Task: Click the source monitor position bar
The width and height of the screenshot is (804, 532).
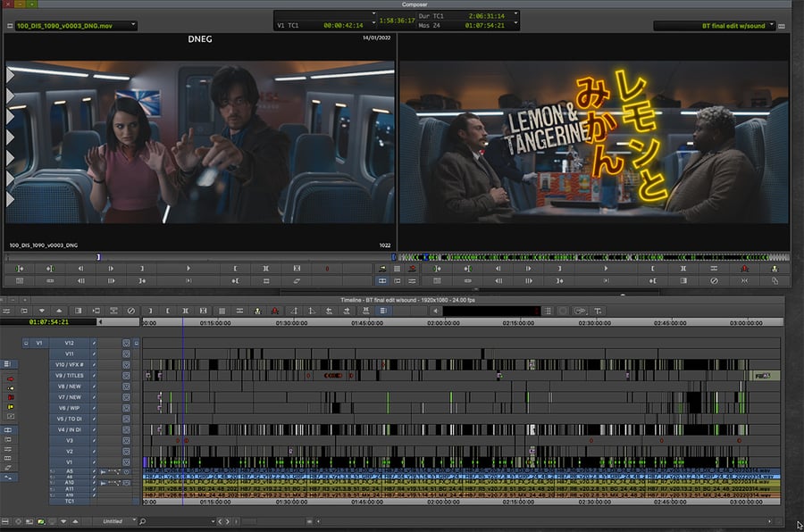Action: click(x=200, y=257)
